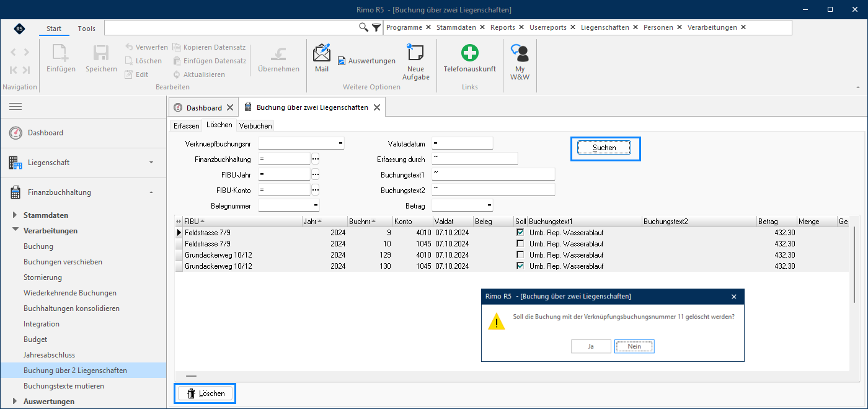Click the Löschen button with trash icon
Viewport: 868px width, 409px height.
click(206, 393)
